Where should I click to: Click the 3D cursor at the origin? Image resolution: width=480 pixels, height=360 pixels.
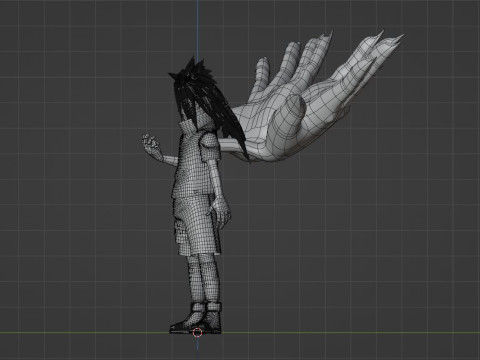197,332
